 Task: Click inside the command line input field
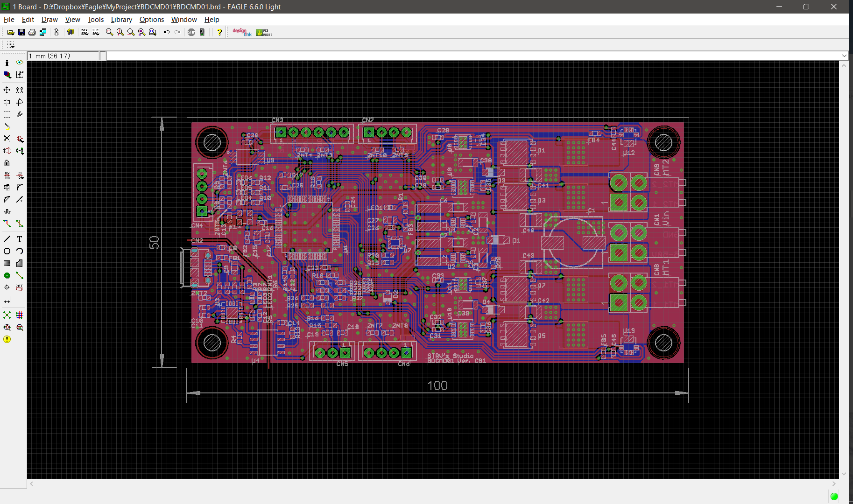click(x=473, y=56)
